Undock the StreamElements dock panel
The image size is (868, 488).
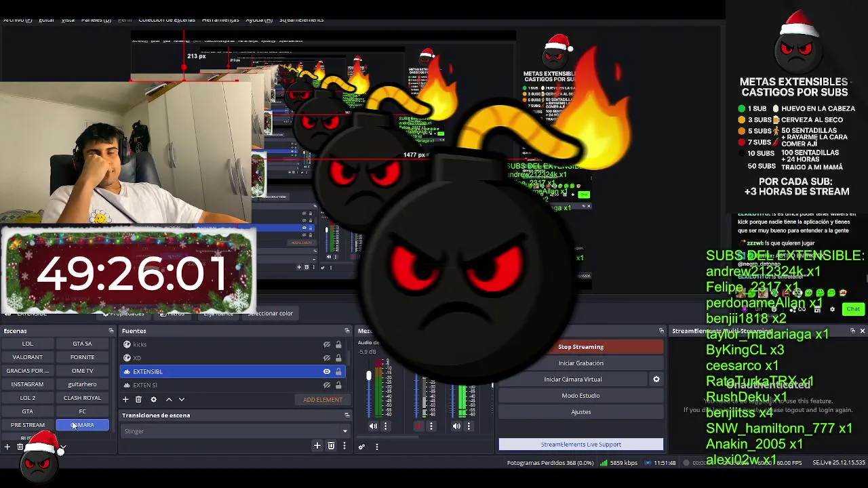(852, 331)
